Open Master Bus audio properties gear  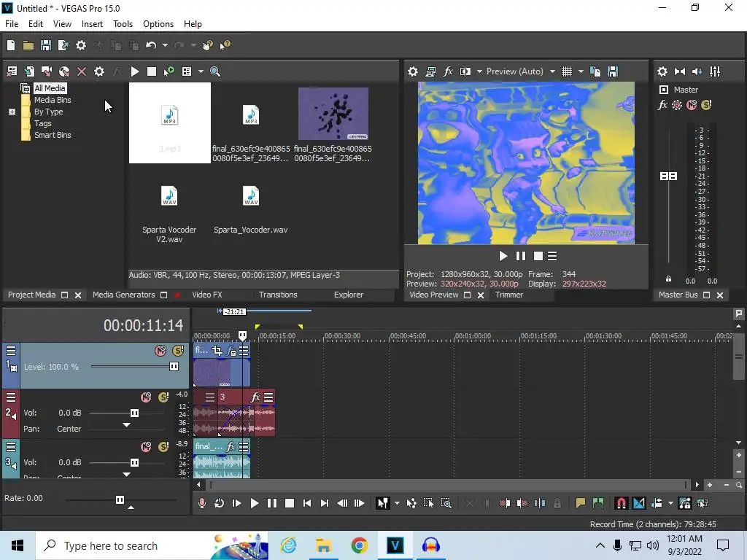pos(662,71)
